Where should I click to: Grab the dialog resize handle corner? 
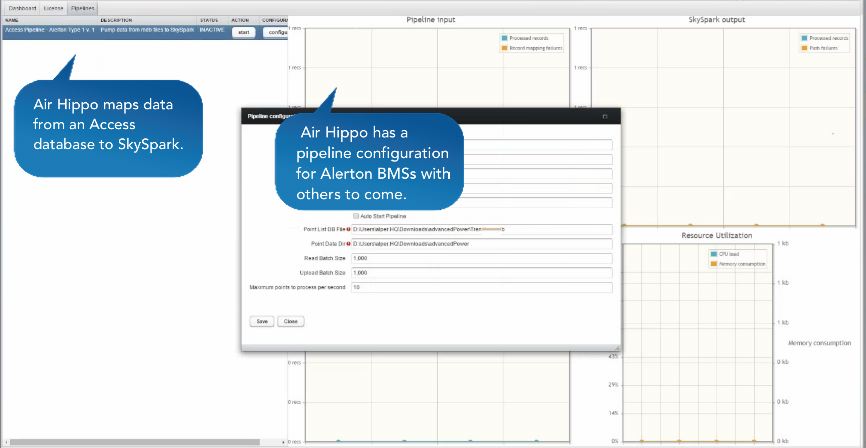[617, 348]
